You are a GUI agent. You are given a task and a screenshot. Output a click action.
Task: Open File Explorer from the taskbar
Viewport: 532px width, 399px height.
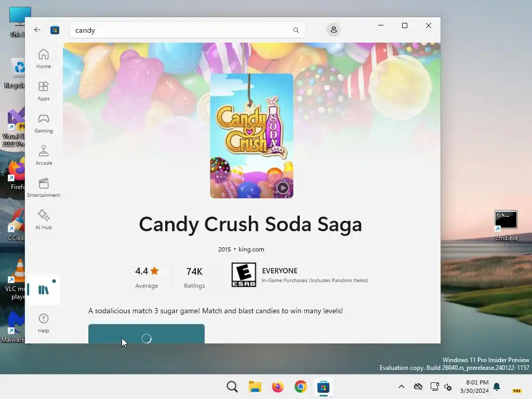point(255,387)
